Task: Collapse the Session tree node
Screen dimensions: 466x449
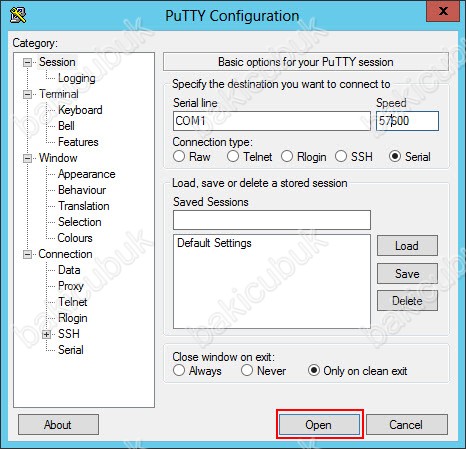Action: click(x=27, y=62)
